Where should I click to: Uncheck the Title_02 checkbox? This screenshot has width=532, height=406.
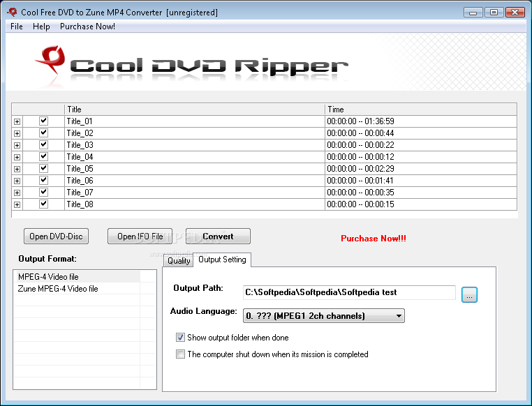(43, 133)
